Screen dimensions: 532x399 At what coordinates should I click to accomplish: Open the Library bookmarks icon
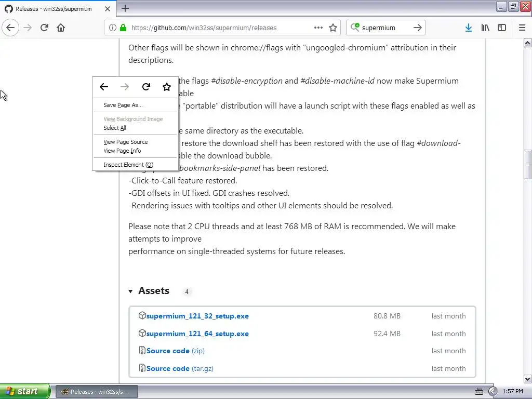[x=485, y=28]
